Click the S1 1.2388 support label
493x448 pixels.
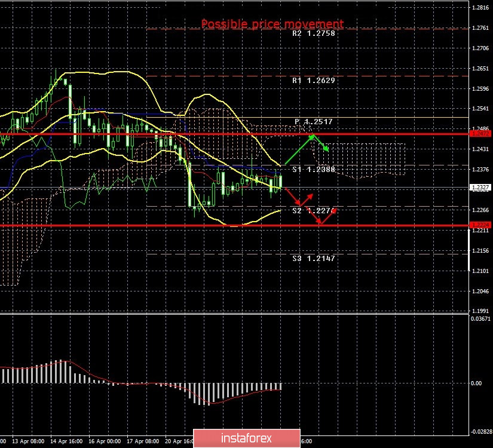coord(314,170)
